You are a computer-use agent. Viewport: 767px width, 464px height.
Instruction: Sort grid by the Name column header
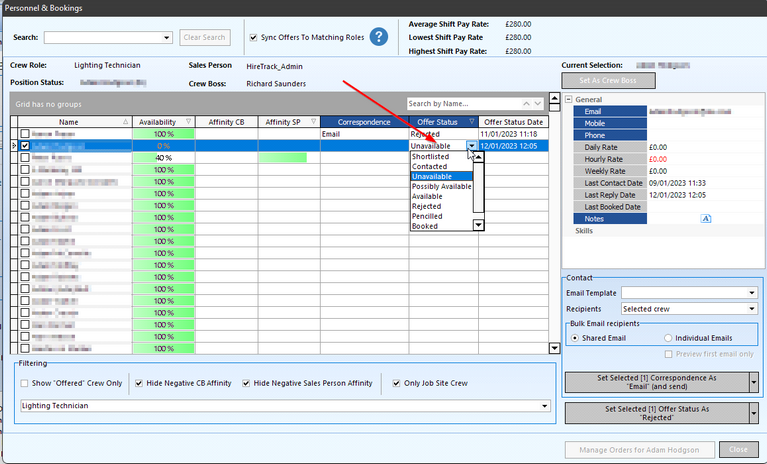click(x=68, y=121)
